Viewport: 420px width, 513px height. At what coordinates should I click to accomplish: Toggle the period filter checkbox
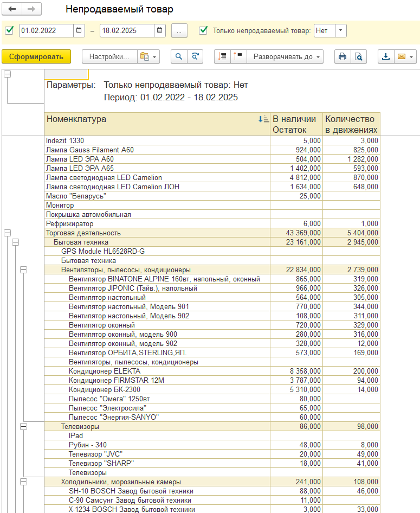coord(9,30)
